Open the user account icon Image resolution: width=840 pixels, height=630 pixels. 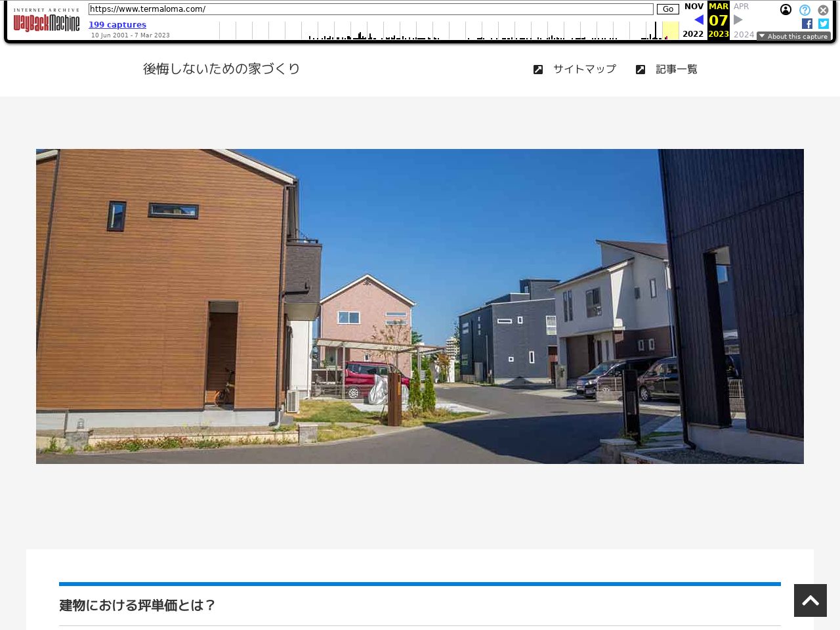[x=786, y=10]
